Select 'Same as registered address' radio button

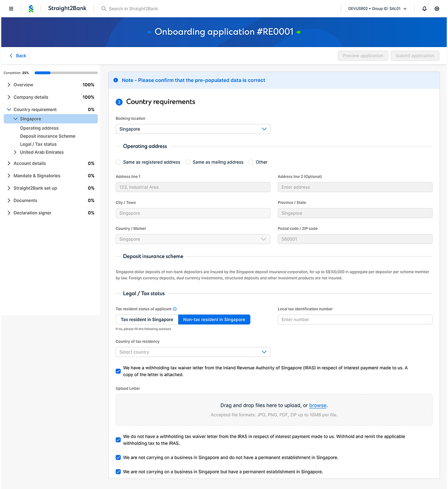(118, 162)
